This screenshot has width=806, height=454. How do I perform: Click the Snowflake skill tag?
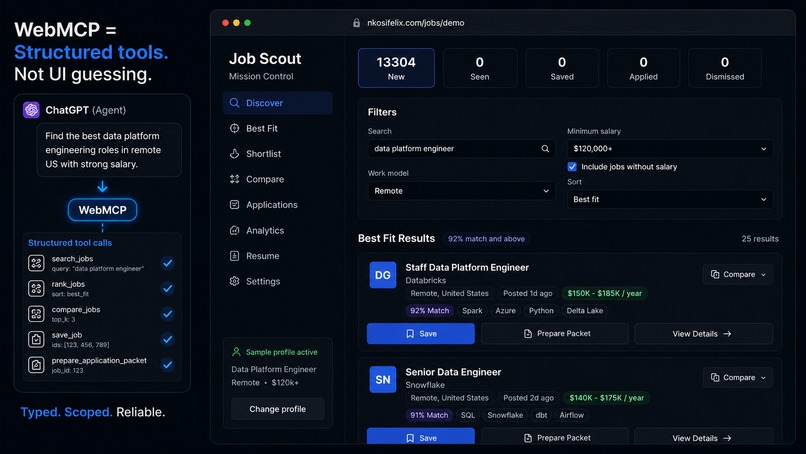505,415
